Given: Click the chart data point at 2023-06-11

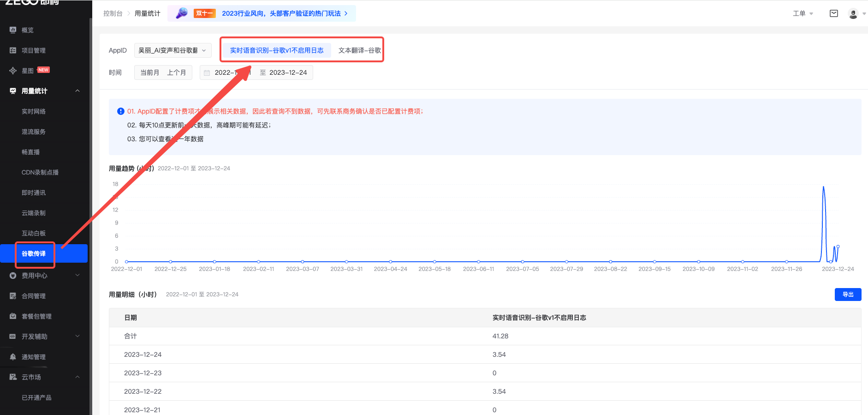Looking at the screenshot, I should click(478, 262).
